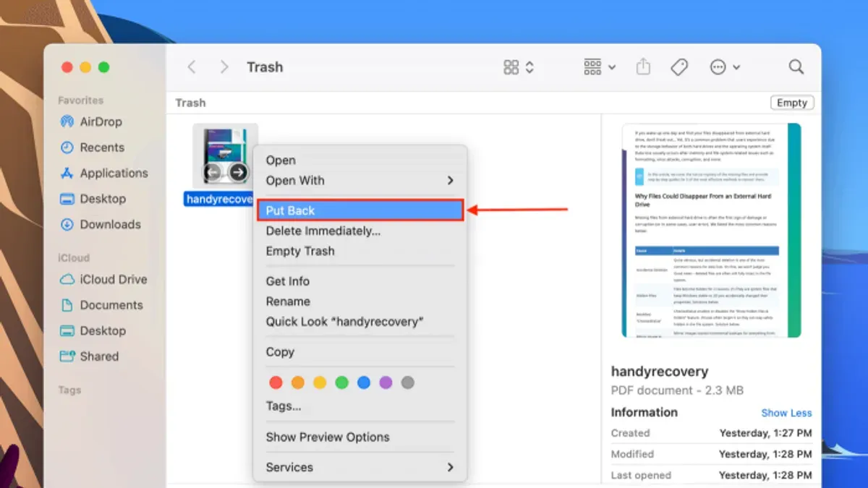Open iCloud Drive in the sidebar
This screenshot has width=868, height=488.
pyautogui.click(x=103, y=280)
